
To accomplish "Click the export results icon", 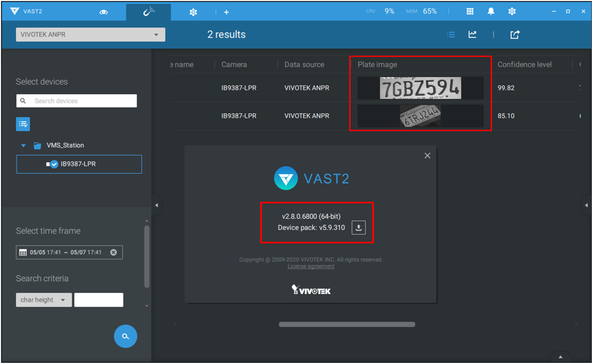I will pos(515,35).
